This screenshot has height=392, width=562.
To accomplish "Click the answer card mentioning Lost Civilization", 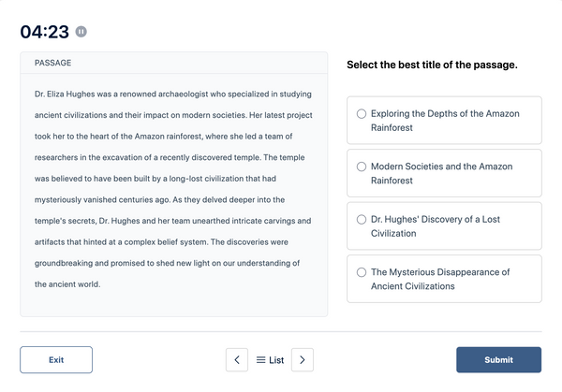I will pyautogui.click(x=444, y=225).
